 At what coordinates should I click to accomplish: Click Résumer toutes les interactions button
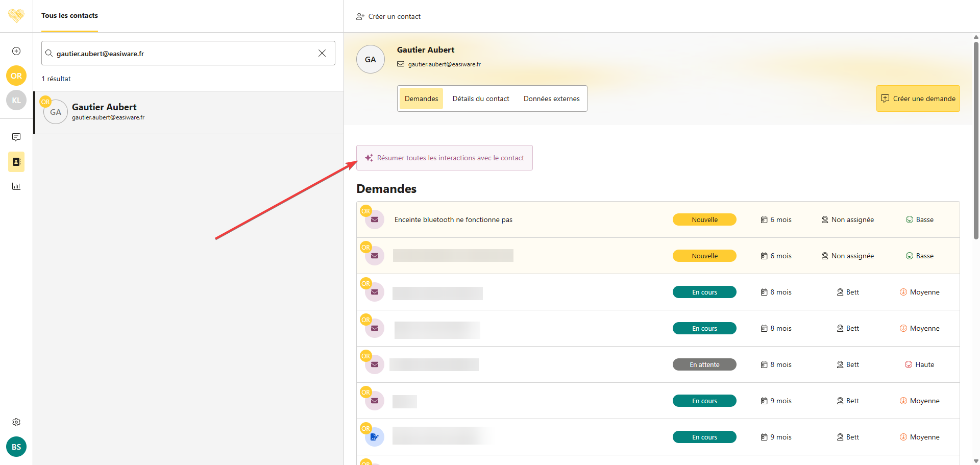coord(445,158)
